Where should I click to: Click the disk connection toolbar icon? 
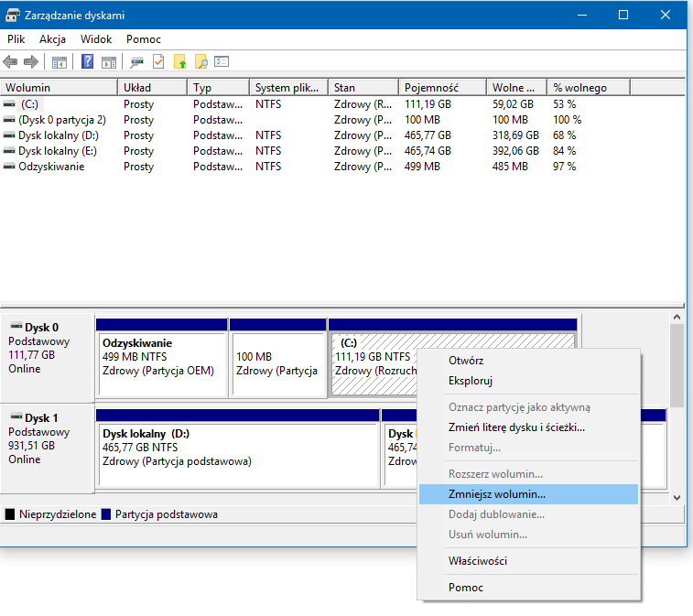click(x=137, y=62)
